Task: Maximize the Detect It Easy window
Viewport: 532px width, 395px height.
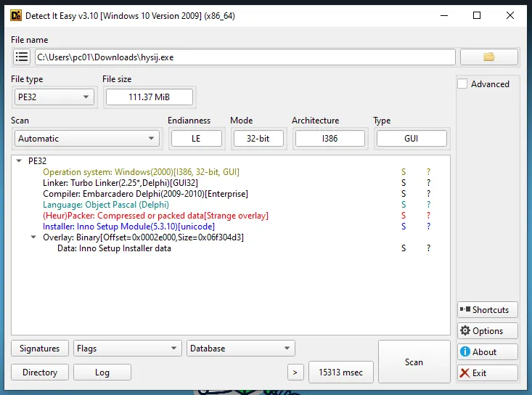Action: click(477, 15)
